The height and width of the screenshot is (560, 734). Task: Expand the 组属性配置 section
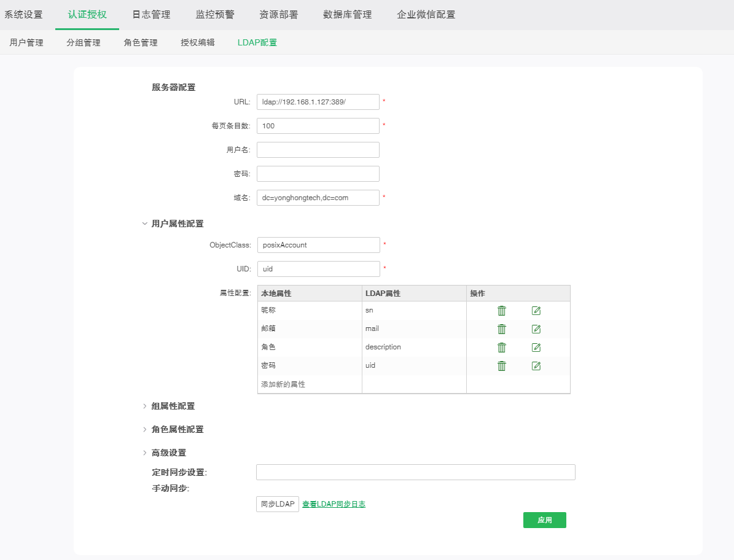click(173, 406)
